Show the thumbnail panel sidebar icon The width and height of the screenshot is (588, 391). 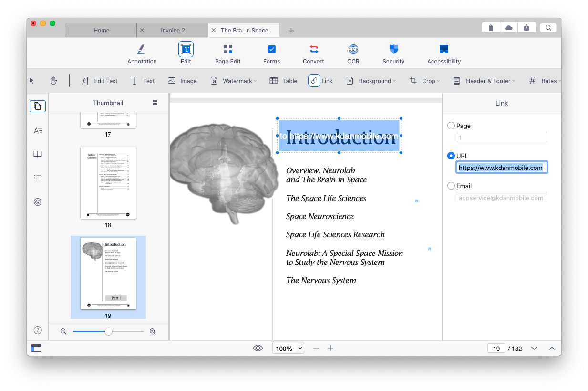[38, 106]
